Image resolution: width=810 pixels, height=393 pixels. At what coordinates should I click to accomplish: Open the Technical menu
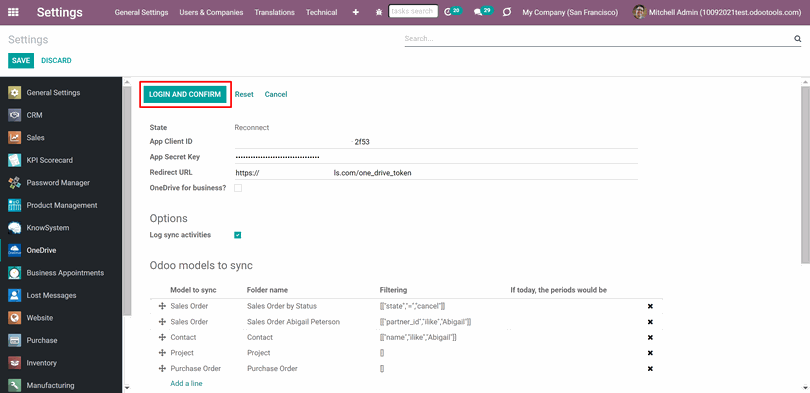321,12
